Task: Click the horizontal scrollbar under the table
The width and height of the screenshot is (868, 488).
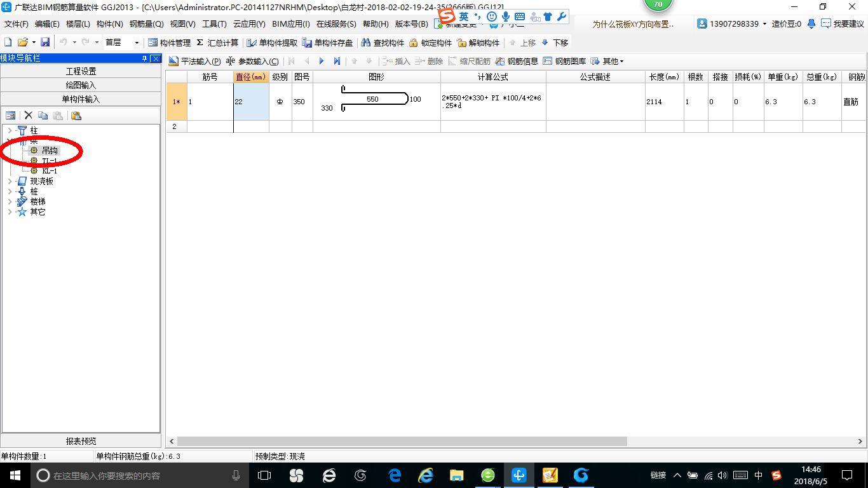Action: tap(402, 441)
